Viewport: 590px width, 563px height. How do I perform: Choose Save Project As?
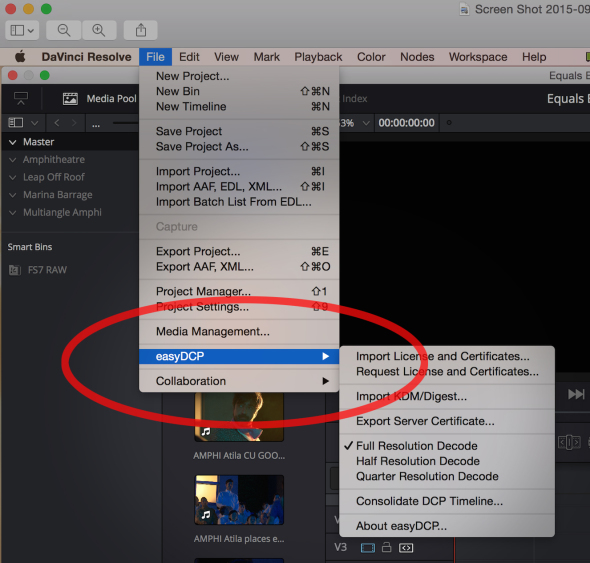coord(239,146)
